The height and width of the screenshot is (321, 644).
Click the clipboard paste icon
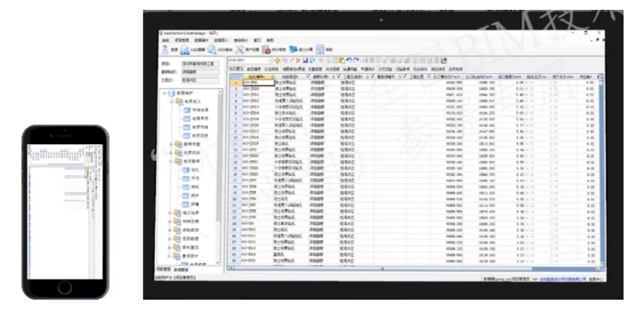pos(342,60)
